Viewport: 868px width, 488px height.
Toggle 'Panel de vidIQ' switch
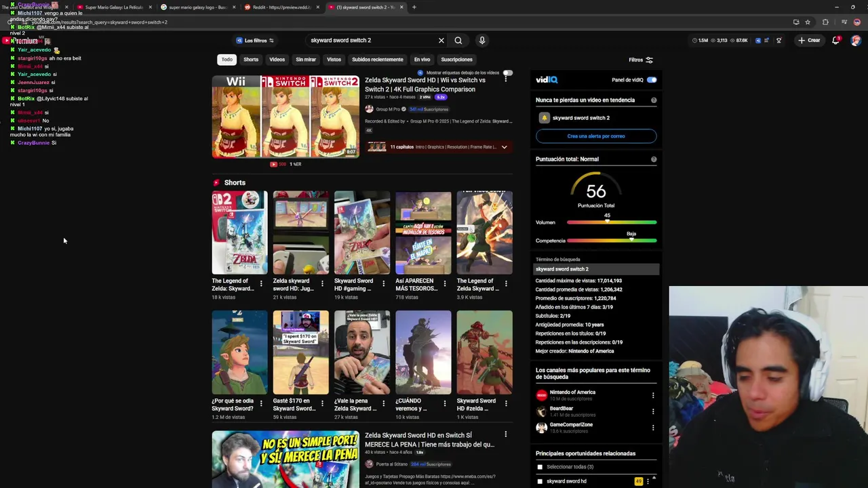[x=651, y=80]
